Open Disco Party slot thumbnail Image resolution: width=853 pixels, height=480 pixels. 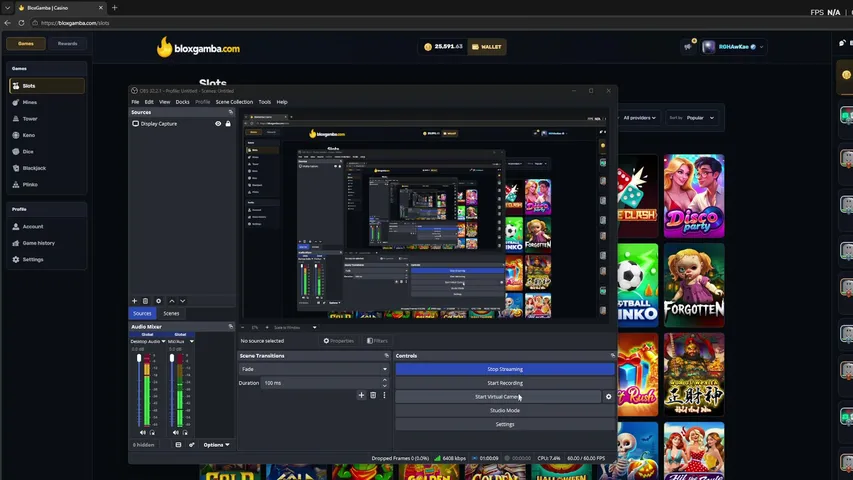pyautogui.click(x=694, y=196)
